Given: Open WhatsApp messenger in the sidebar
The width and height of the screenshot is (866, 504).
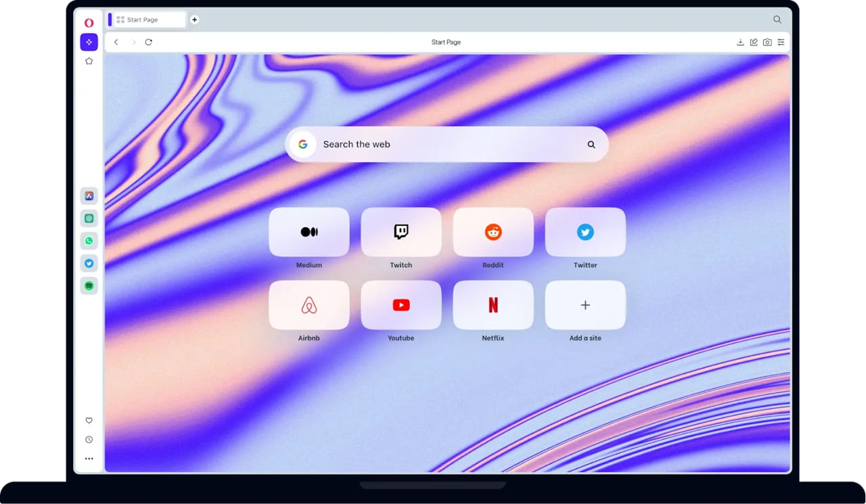Looking at the screenshot, I should pyautogui.click(x=89, y=241).
